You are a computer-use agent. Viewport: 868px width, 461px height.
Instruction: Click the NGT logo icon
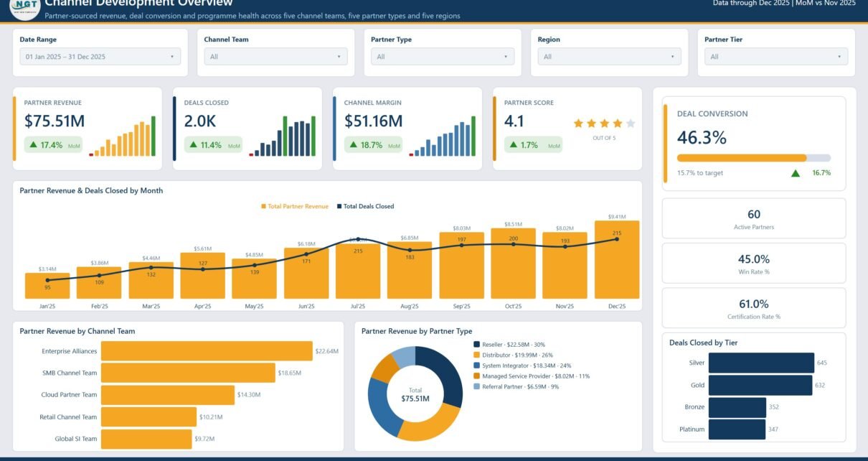pyautogui.click(x=24, y=6)
